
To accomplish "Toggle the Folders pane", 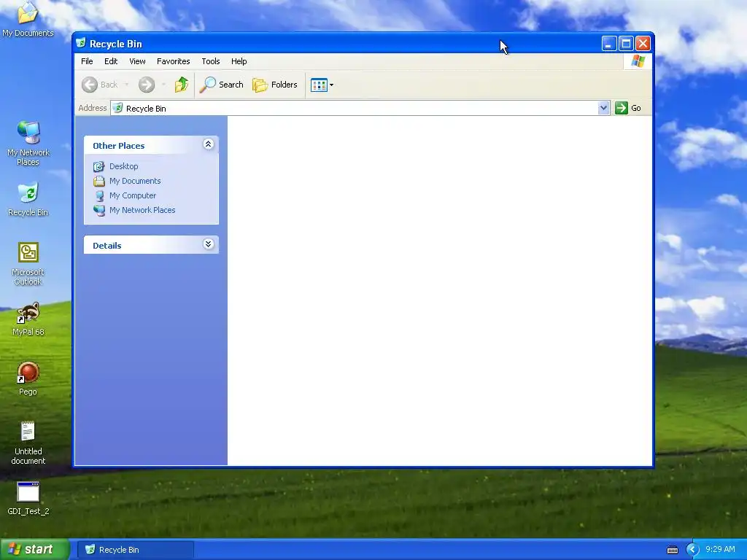I will (x=275, y=85).
